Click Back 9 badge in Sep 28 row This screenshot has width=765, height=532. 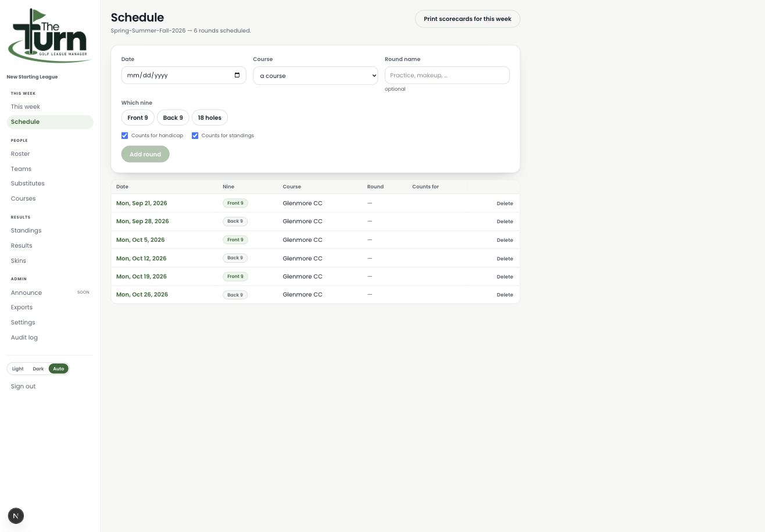click(235, 222)
